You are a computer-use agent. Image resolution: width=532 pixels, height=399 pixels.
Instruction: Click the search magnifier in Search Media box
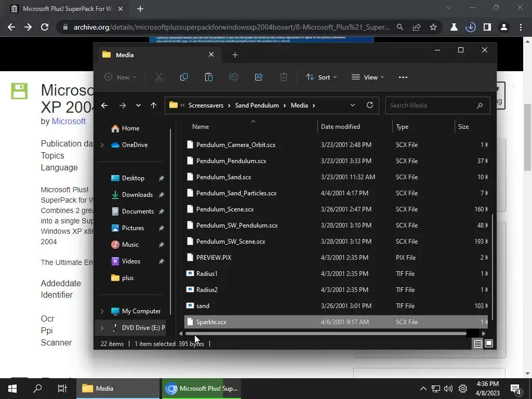click(x=480, y=105)
